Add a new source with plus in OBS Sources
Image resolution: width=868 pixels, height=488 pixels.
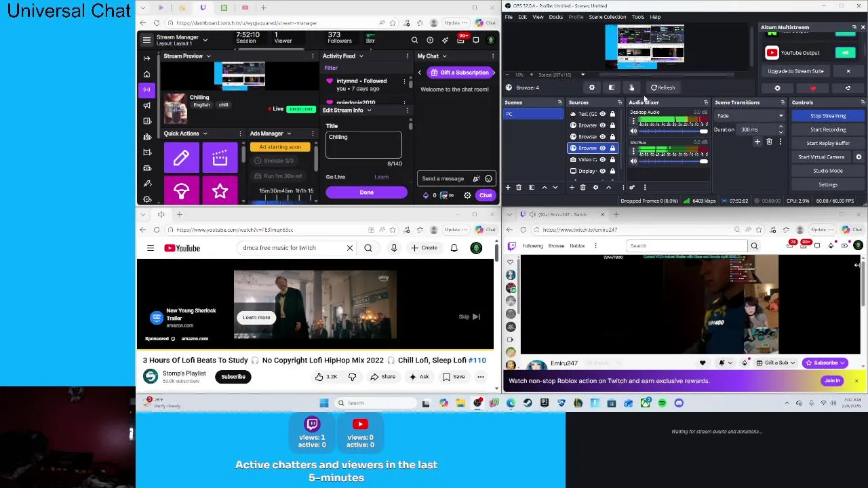click(x=572, y=188)
